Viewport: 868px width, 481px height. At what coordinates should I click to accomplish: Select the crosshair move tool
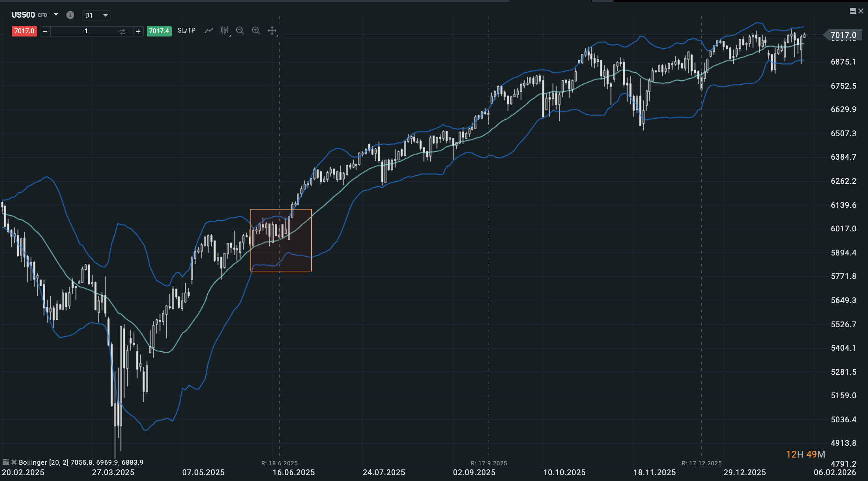pos(272,31)
